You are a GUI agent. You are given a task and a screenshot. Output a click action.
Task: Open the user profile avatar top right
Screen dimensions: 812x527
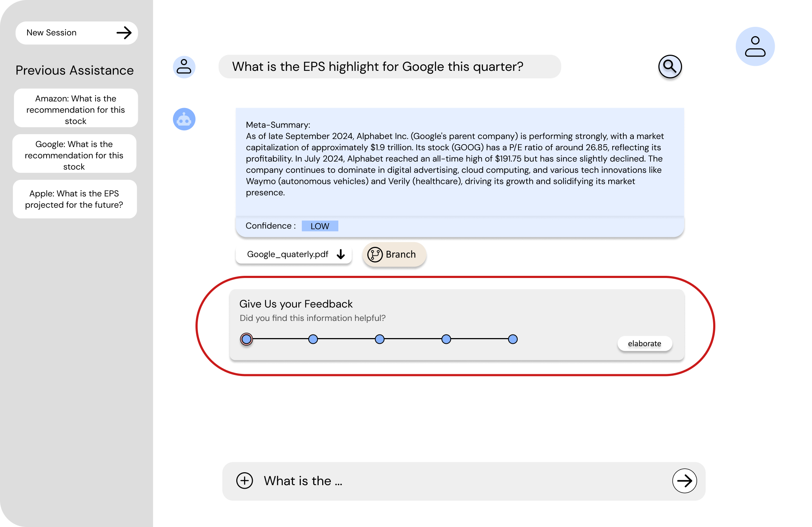pyautogui.click(x=755, y=47)
